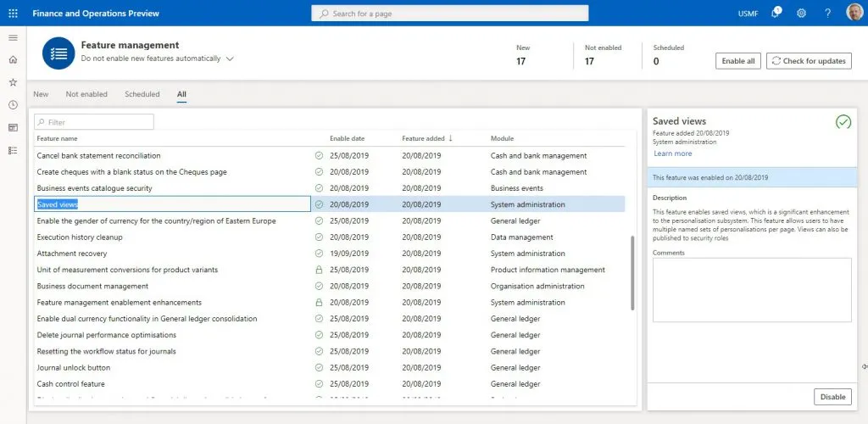The height and width of the screenshot is (424, 868).
Task: Sort by Enable date column header
Action: point(347,138)
